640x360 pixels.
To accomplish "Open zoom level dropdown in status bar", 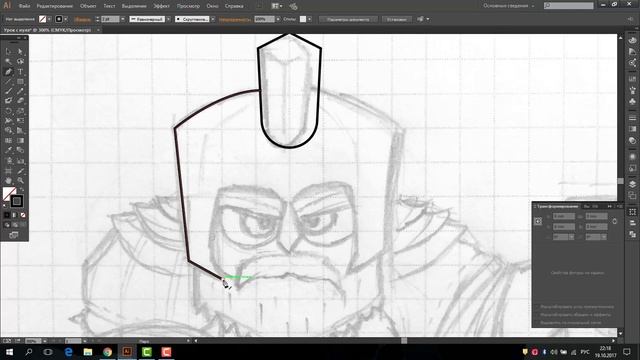I will pos(44,340).
